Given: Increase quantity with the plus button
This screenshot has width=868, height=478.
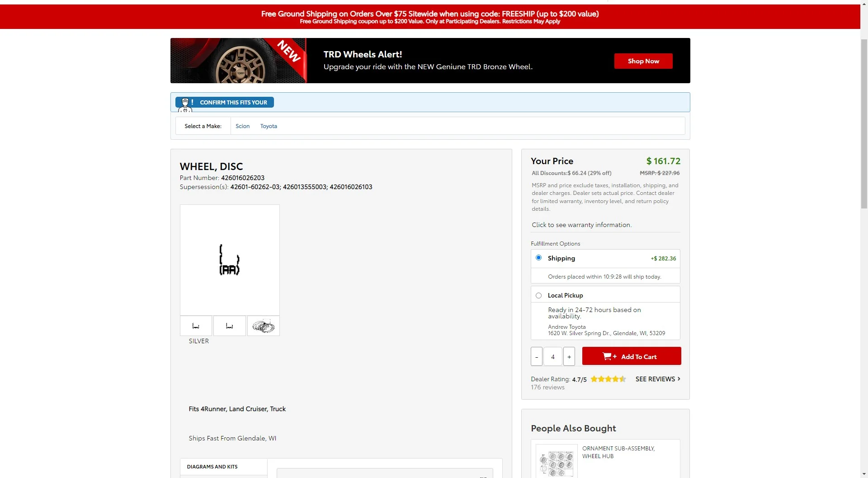Looking at the screenshot, I should point(569,356).
